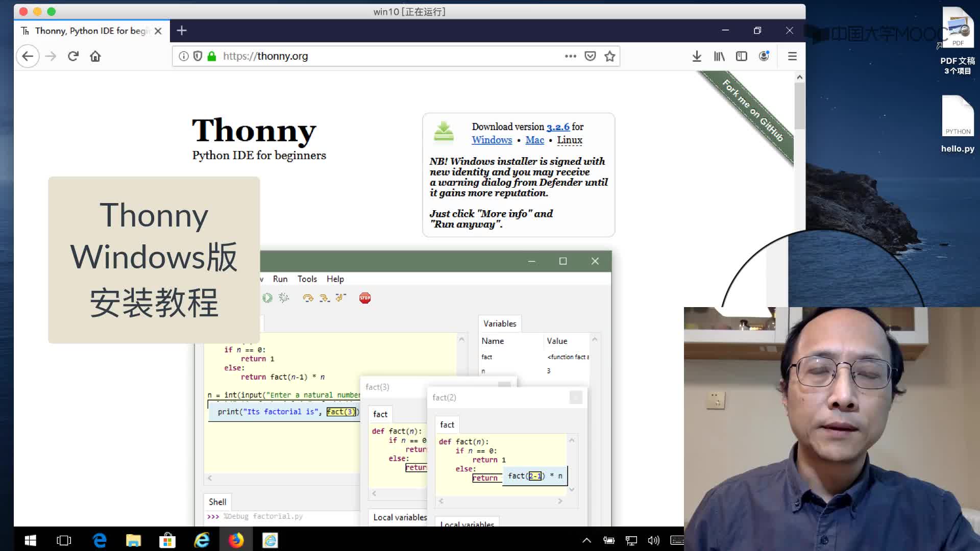The height and width of the screenshot is (551, 980).
Task: Open Fork me on GitHub ribbon
Action: (752, 110)
